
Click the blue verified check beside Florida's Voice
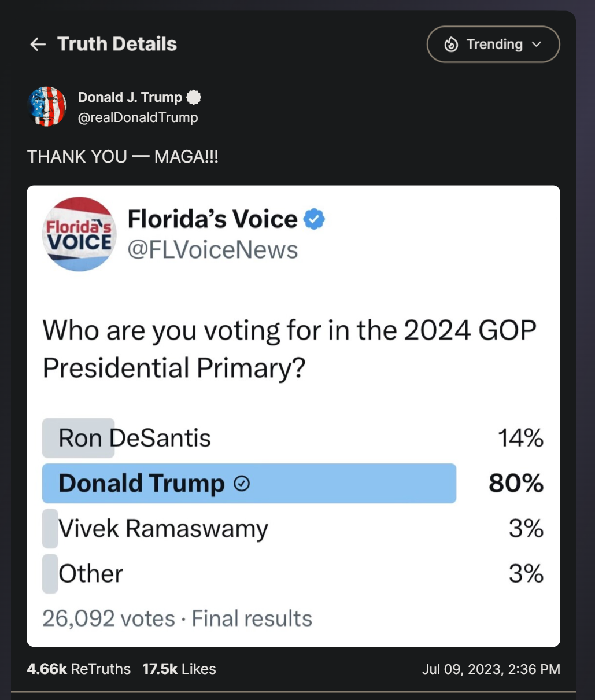point(315,219)
